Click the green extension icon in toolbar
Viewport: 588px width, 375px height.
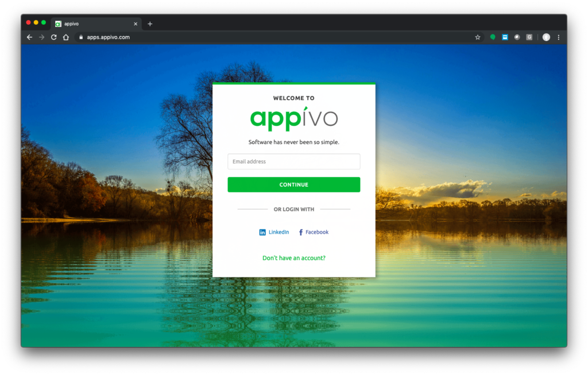(493, 37)
